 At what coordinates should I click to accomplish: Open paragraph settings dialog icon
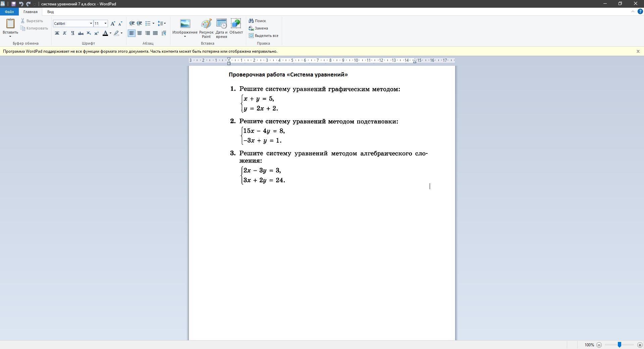click(x=164, y=33)
